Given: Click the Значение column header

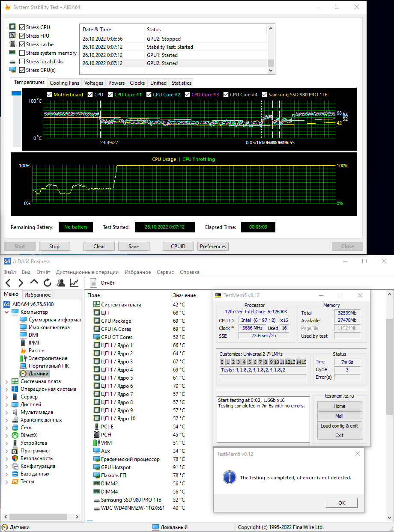Looking at the screenshot, I should pos(185,295).
